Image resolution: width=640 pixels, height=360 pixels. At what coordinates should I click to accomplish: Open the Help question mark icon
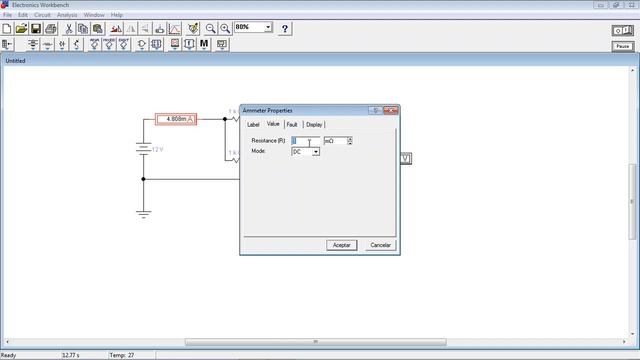[285, 29]
